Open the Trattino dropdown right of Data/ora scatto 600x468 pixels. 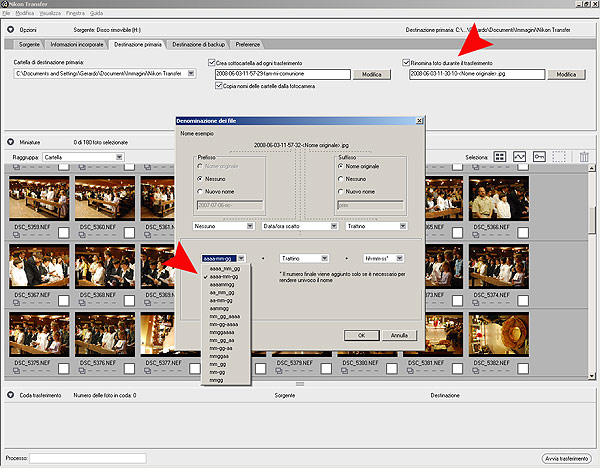pyautogui.click(x=403, y=226)
